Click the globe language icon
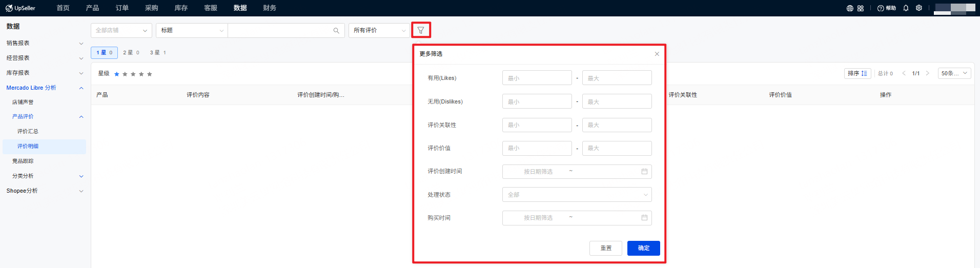The width and height of the screenshot is (980, 268). point(850,8)
